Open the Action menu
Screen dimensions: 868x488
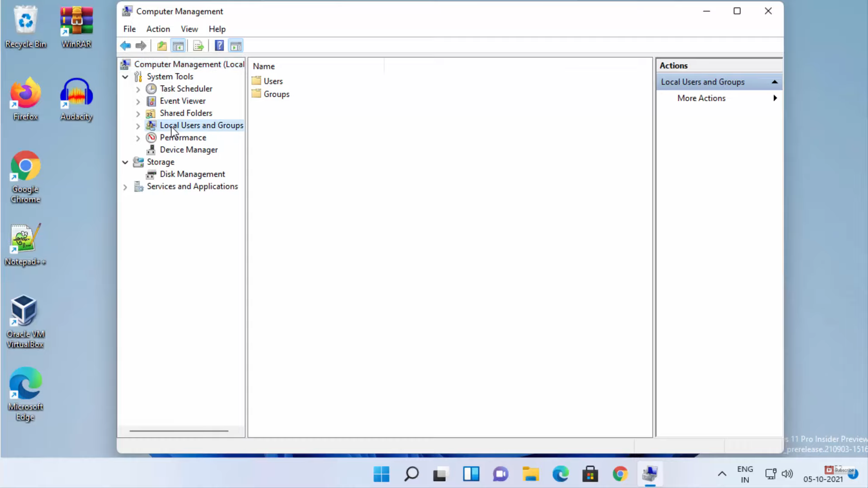[x=158, y=29]
